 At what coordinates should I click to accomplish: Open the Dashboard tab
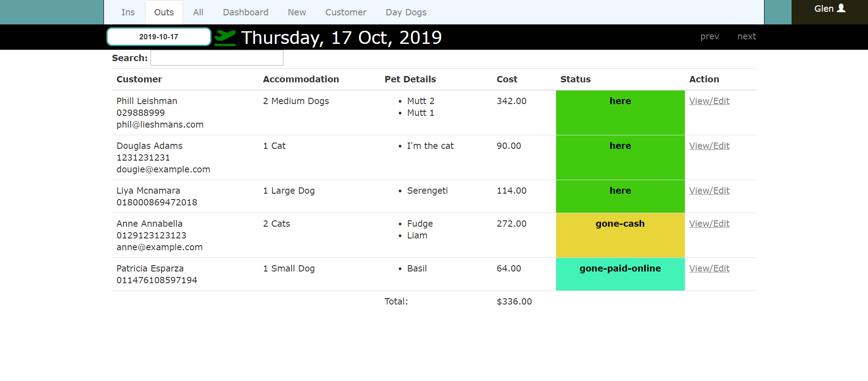point(245,13)
